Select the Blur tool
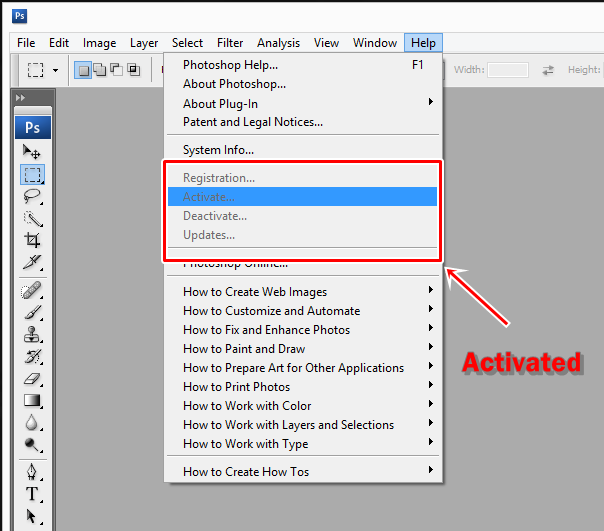The height and width of the screenshot is (531, 604). (x=32, y=423)
